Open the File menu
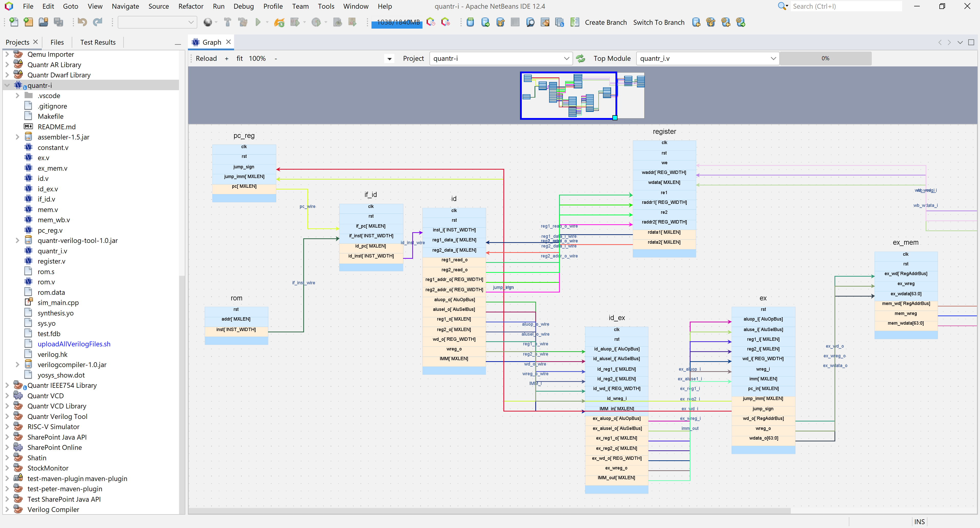The height and width of the screenshot is (528, 980). tap(28, 6)
